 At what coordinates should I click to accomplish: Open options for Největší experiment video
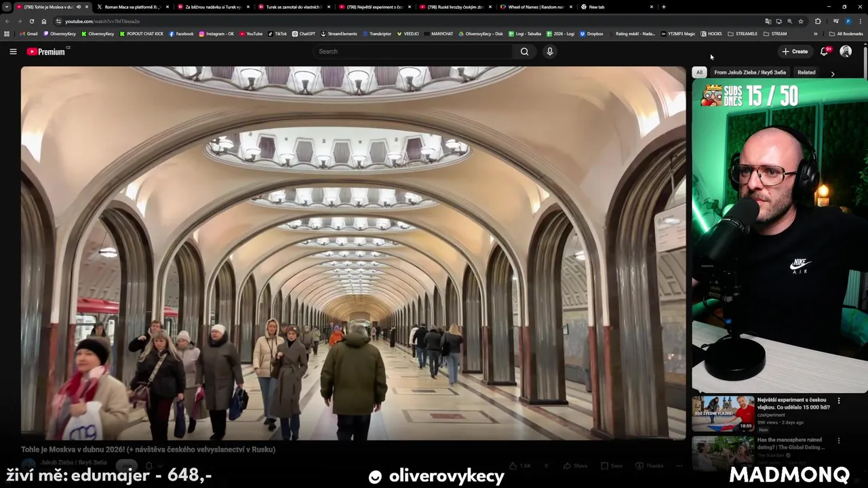pos(839,401)
